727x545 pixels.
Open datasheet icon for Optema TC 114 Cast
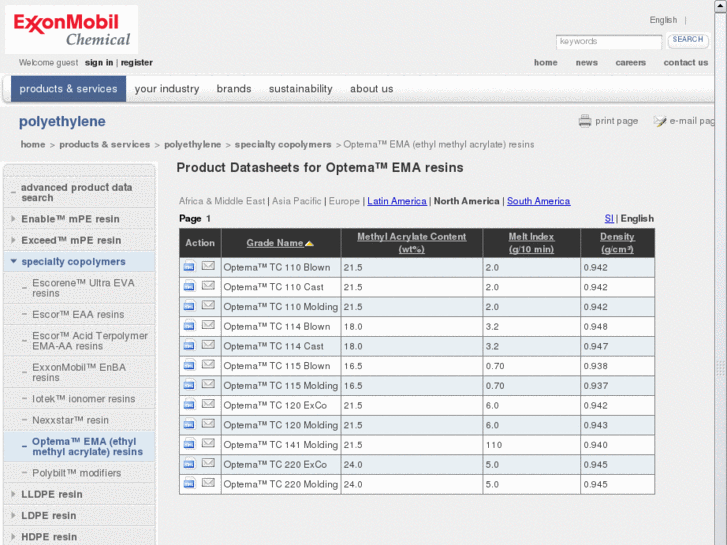[189, 346]
